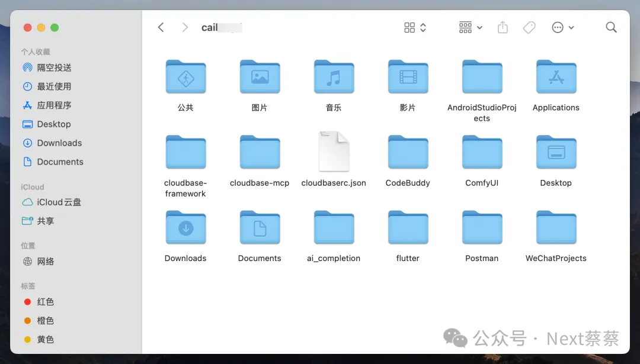The width and height of the screenshot is (640, 364).
Task: Go back with the left chevron
Action: tap(161, 28)
